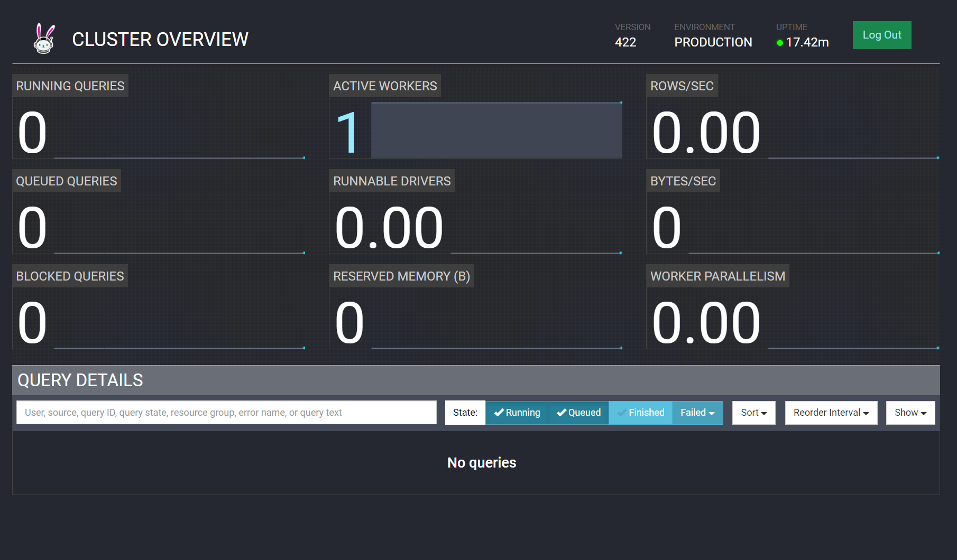Open the Show dropdown
Viewport: 957px width, 560px height.
(910, 413)
